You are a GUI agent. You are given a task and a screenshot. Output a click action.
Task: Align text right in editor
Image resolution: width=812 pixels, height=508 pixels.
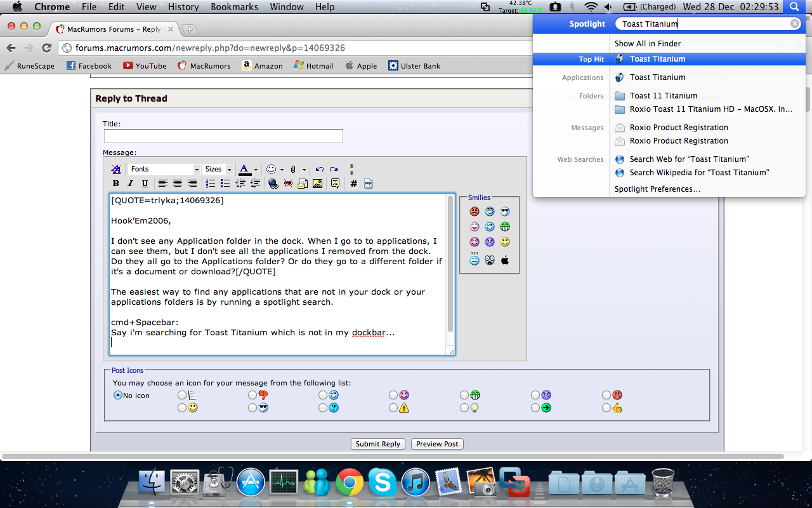(x=192, y=184)
